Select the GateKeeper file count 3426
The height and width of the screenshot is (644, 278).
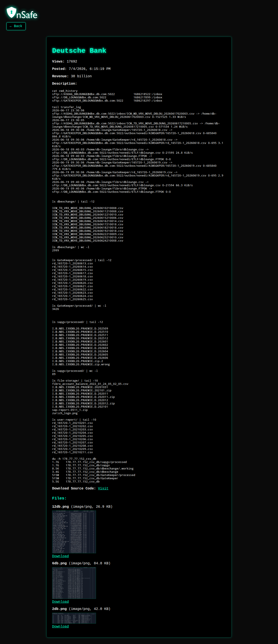click(56, 309)
